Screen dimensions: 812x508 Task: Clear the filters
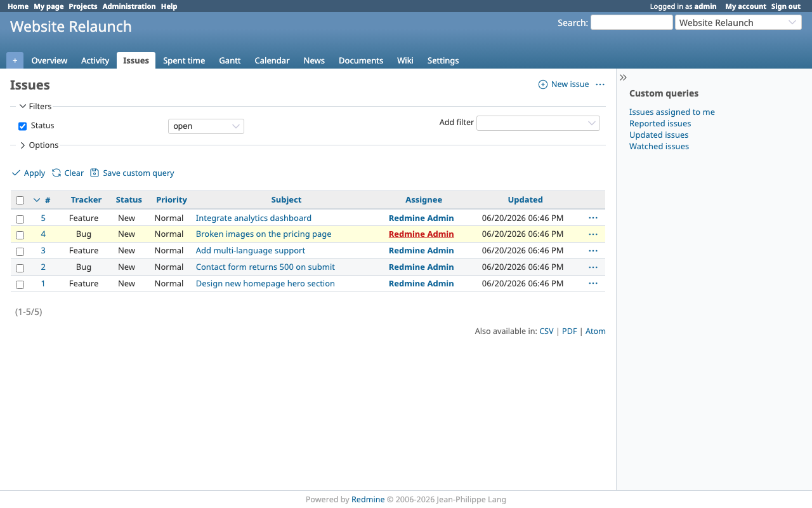pyautogui.click(x=68, y=173)
